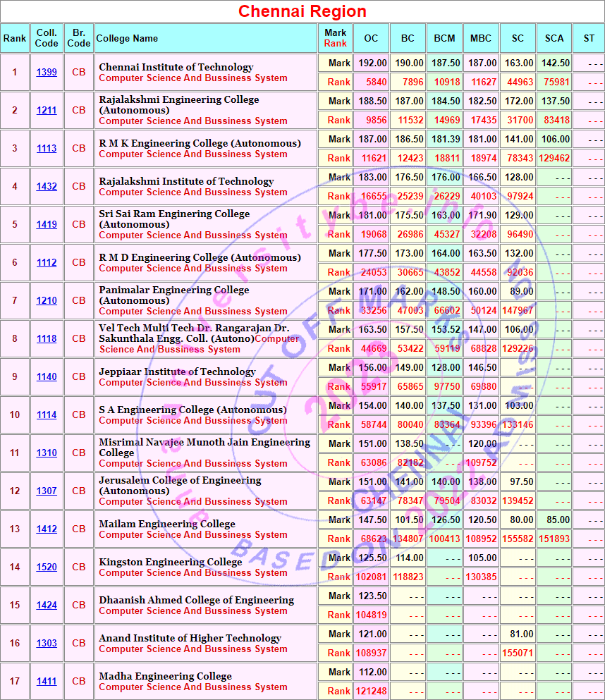The image size is (605, 700).
Task: Select the 1419 Sri Sai Ram code link
Action: click(47, 225)
